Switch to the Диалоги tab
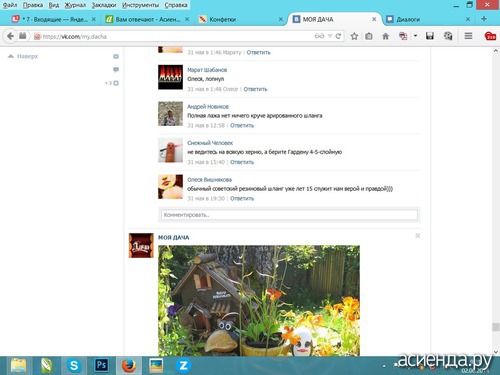The image size is (500, 375). (x=408, y=19)
